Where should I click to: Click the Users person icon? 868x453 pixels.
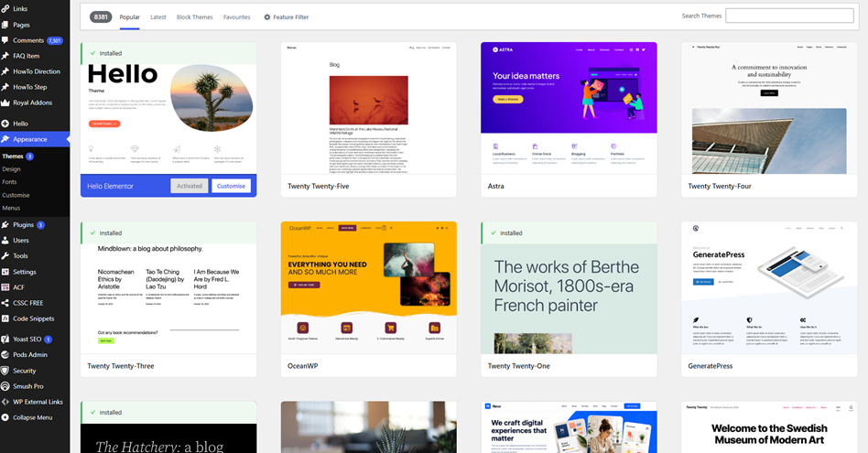point(5,241)
